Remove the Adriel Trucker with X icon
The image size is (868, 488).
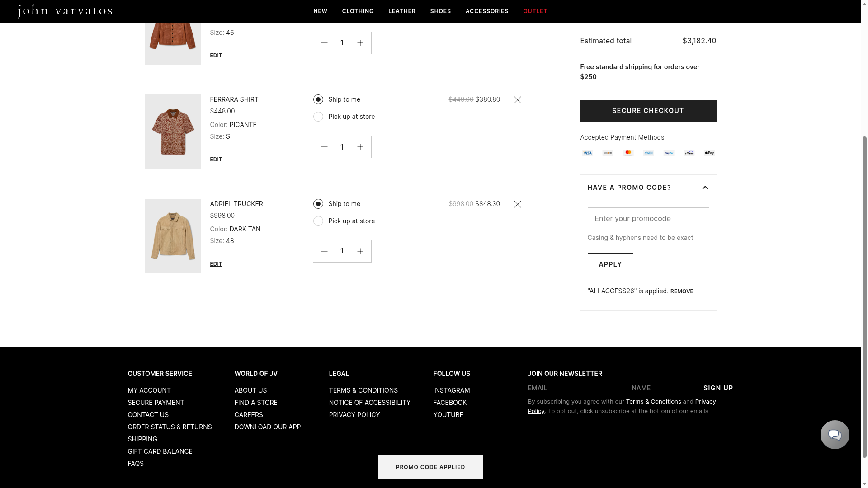pyautogui.click(x=517, y=204)
